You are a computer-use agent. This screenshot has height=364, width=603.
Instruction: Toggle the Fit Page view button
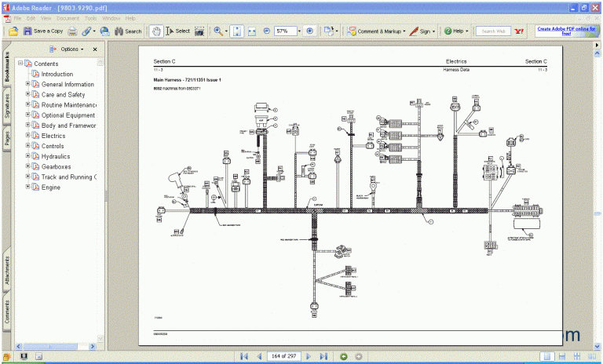[237, 31]
